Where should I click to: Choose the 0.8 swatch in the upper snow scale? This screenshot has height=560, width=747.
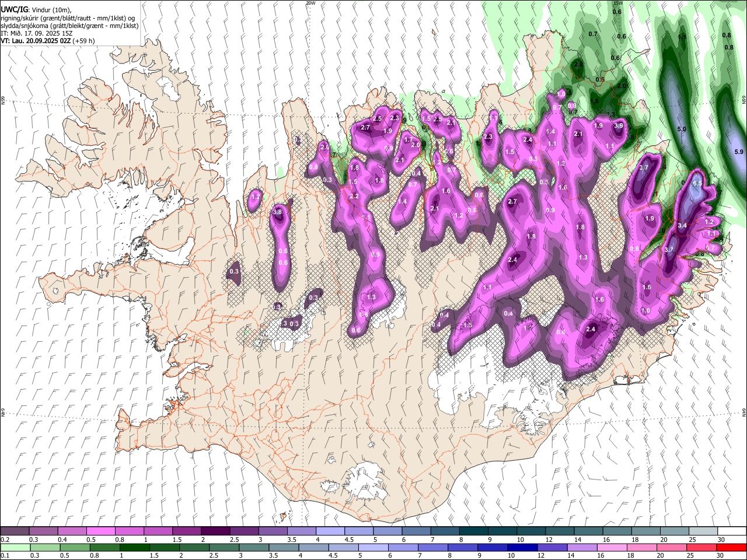[x=129, y=531]
